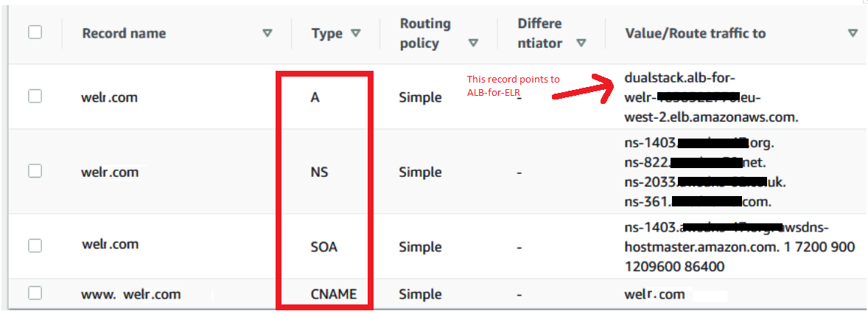
Task: Click the Routing policy sort arrow
Action: tap(473, 43)
